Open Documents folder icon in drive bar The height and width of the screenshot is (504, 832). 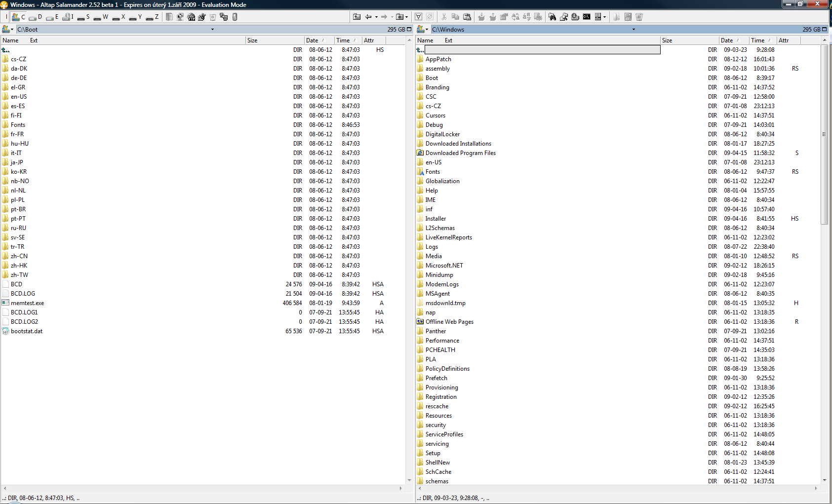click(x=169, y=17)
